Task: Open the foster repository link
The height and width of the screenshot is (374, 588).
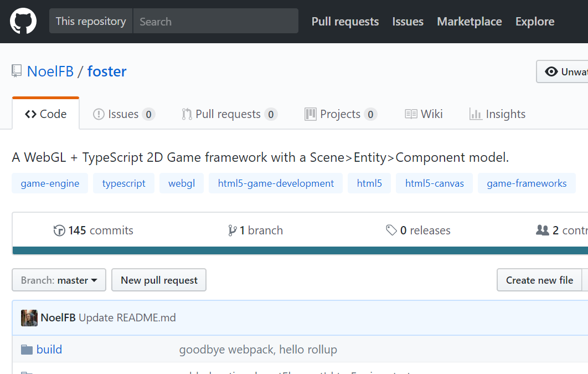Action: pos(107,71)
